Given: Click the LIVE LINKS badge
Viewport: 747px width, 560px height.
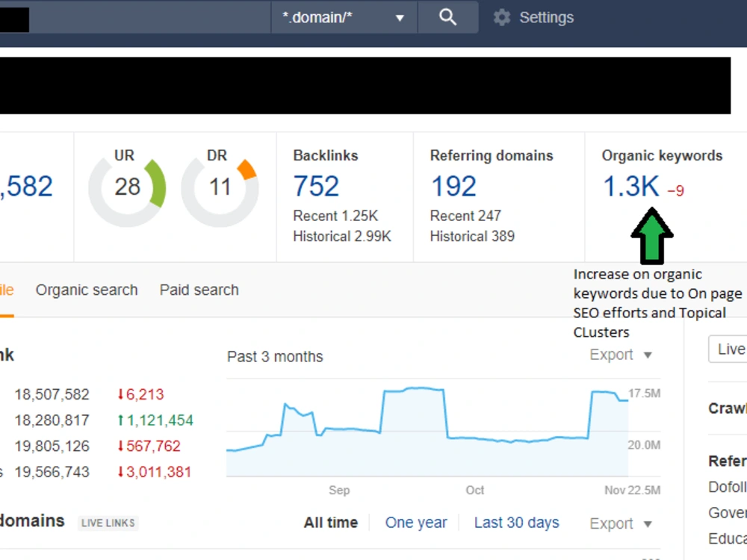Looking at the screenshot, I should click(x=108, y=523).
